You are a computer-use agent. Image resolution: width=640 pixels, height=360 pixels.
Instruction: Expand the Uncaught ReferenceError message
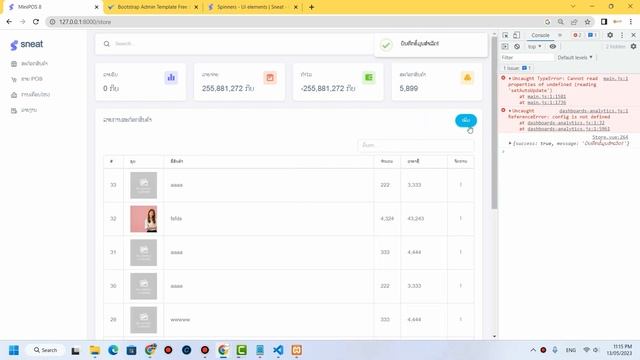coord(510,111)
